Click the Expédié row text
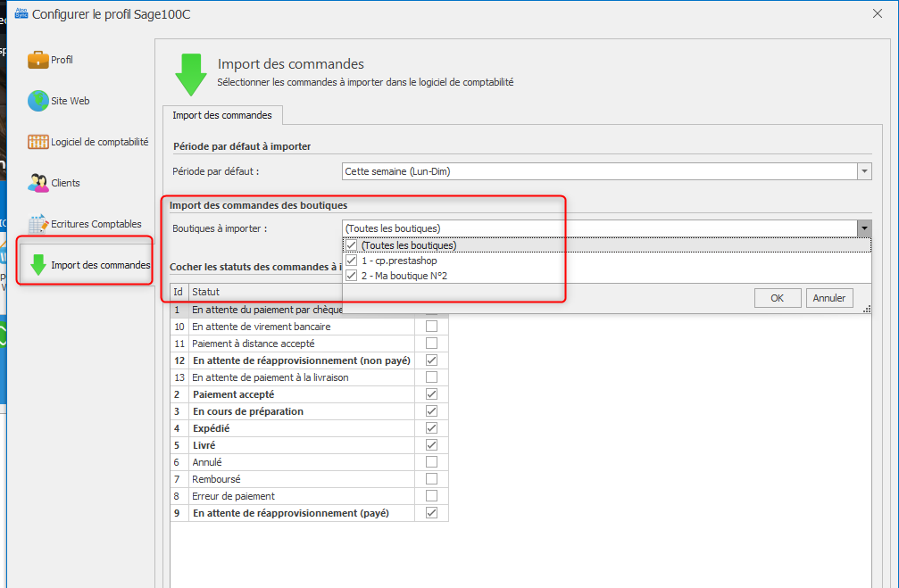The image size is (899, 588). coord(211,428)
